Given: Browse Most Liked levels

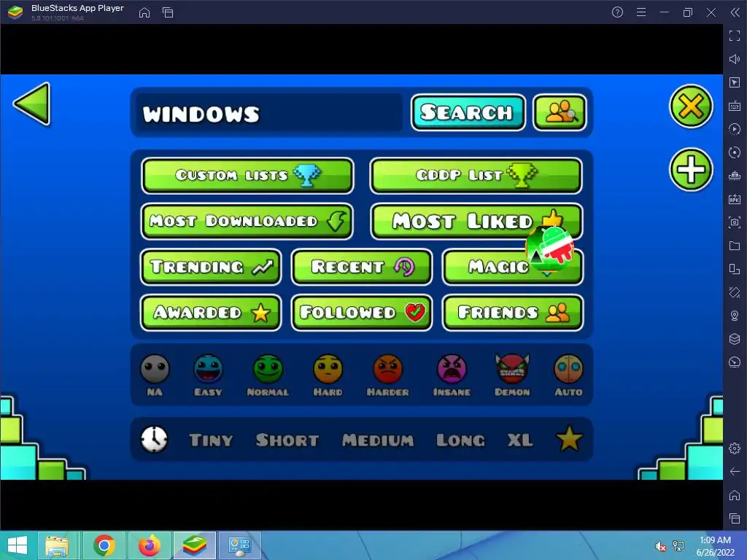Looking at the screenshot, I should [x=476, y=222].
